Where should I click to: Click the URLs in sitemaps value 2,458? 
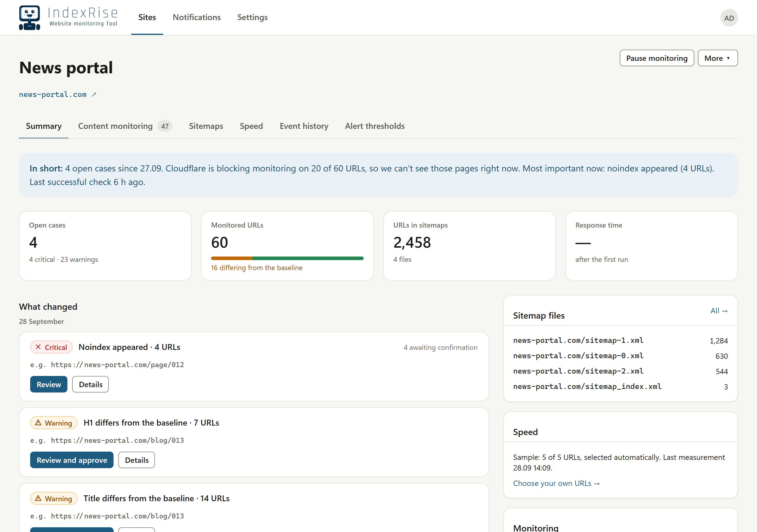tap(412, 243)
